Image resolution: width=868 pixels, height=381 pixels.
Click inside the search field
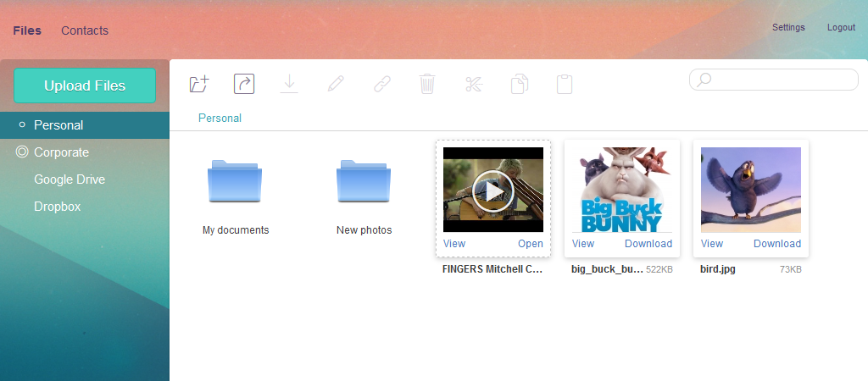pyautogui.click(x=780, y=80)
